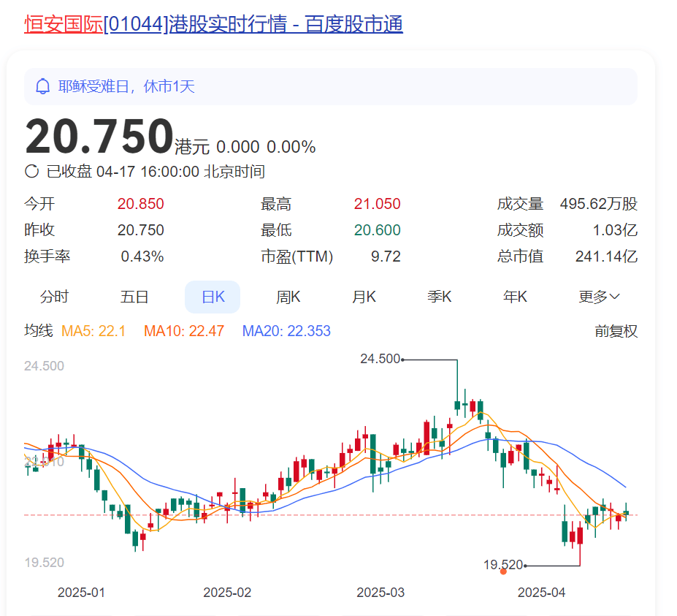677x616 pixels.
Task: Click the refresh icon next to 已收盘
Action: coord(31,171)
